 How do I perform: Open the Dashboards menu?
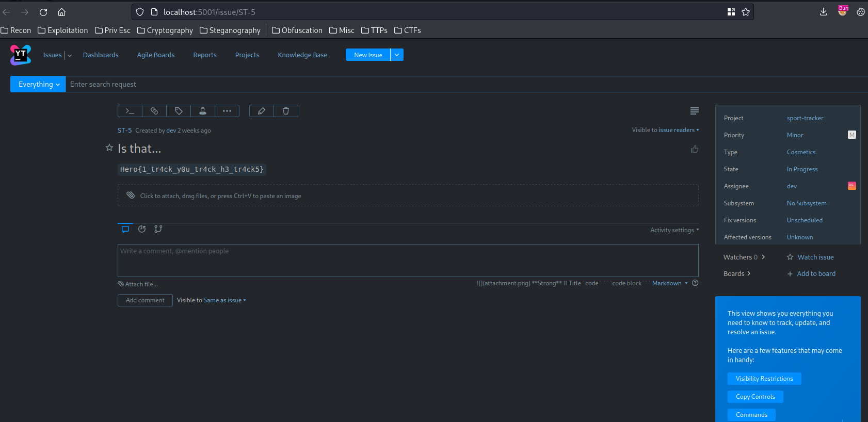coord(101,55)
